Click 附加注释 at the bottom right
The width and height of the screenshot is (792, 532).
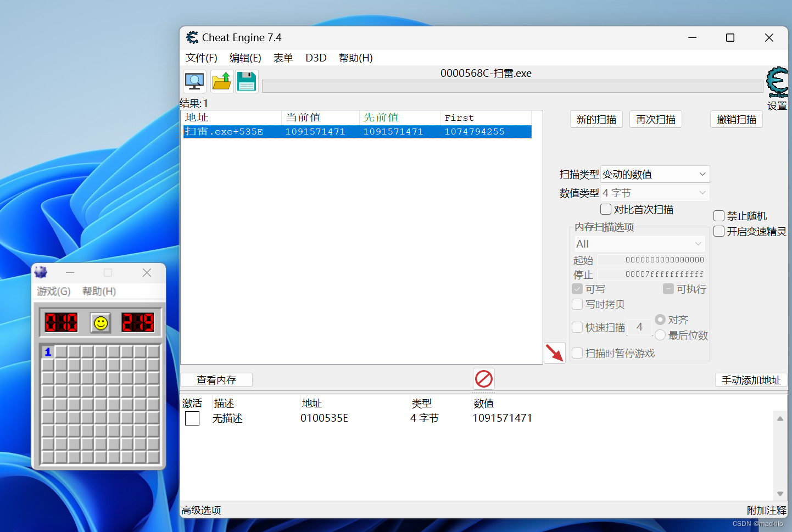[x=767, y=510]
